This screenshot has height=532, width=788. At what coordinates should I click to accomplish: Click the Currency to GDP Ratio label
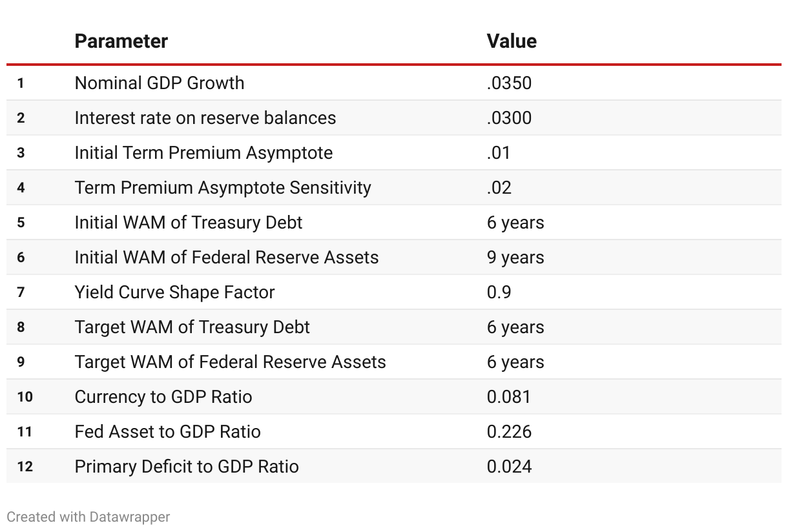point(163,397)
